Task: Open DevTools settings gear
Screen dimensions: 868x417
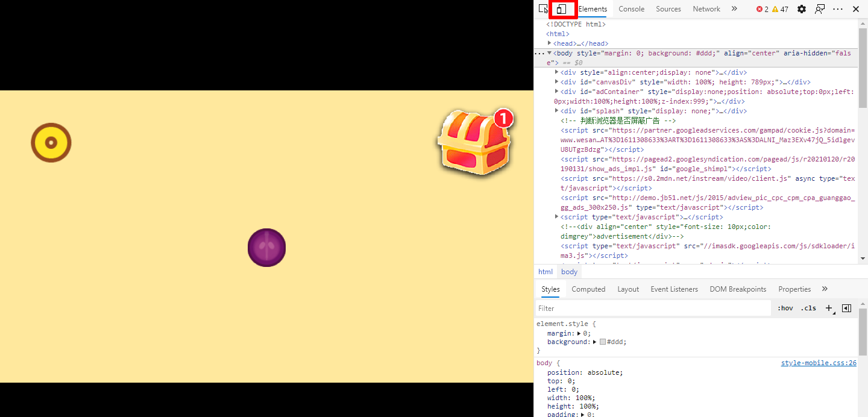Action: tap(801, 9)
